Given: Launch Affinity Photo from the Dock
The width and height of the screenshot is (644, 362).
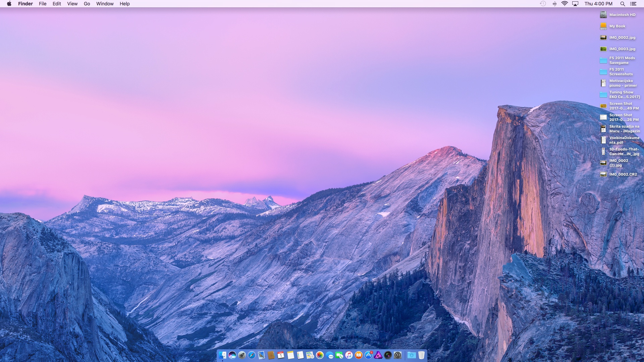Looking at the screenshot, I should tap(378, 355).
